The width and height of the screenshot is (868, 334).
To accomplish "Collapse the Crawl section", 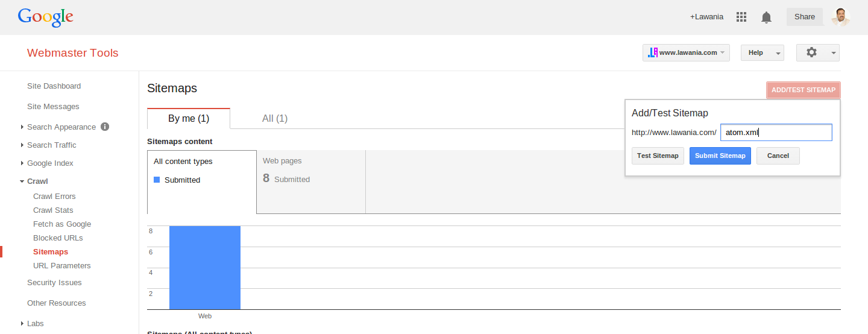I will tap(34, 181).
